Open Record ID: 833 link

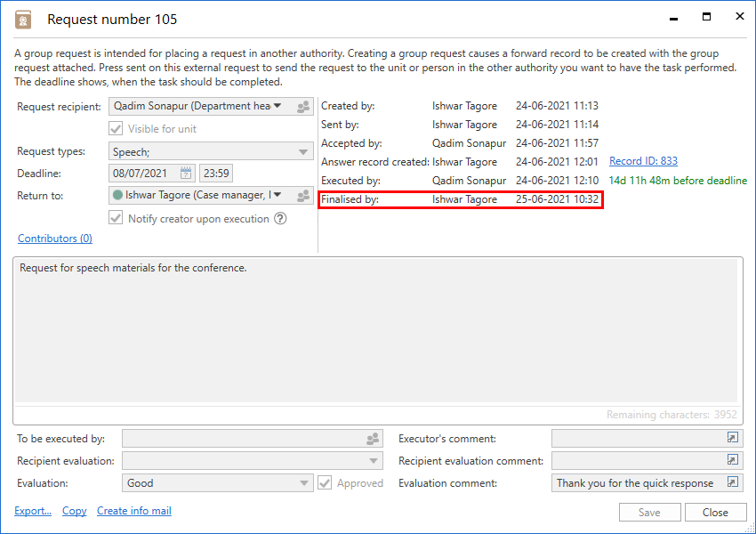643,161
